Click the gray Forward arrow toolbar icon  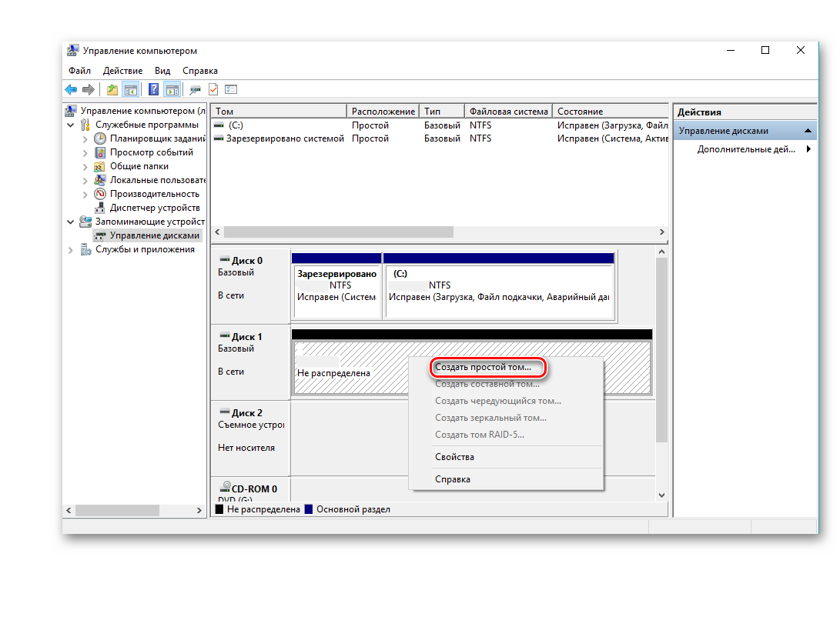click(x=89, y=90)
